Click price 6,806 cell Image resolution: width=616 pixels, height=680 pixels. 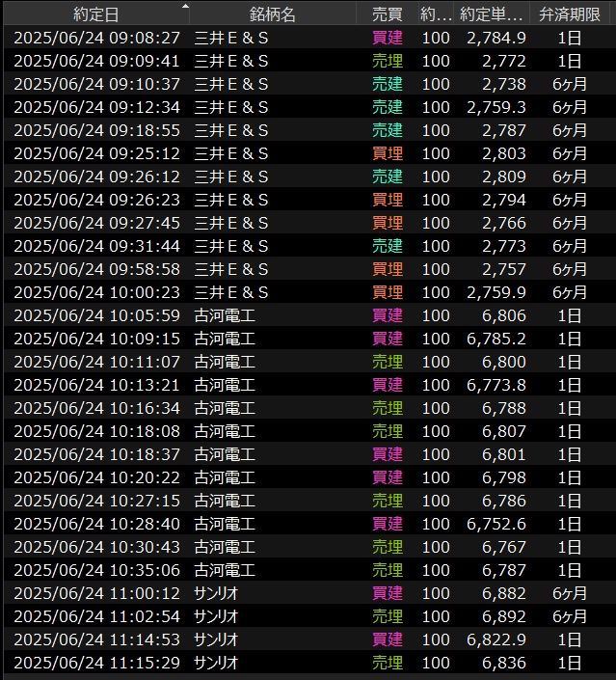(x=504, y=315)
